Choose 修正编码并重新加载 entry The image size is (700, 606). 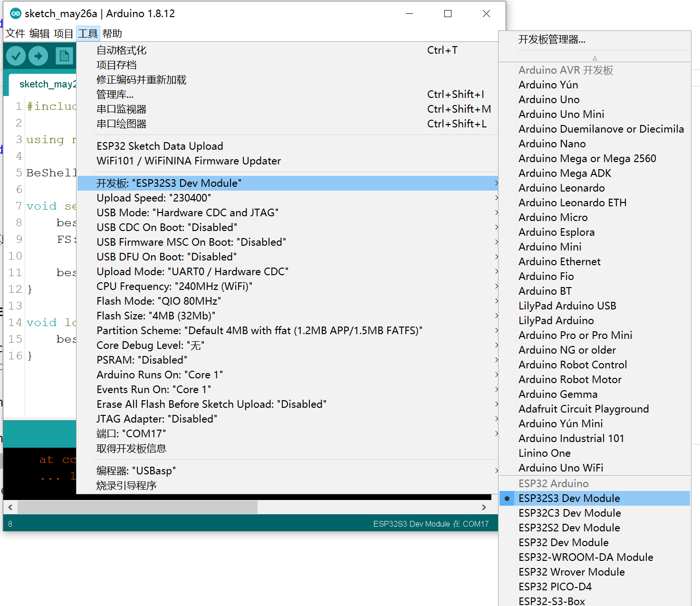(x=288, y=80)
